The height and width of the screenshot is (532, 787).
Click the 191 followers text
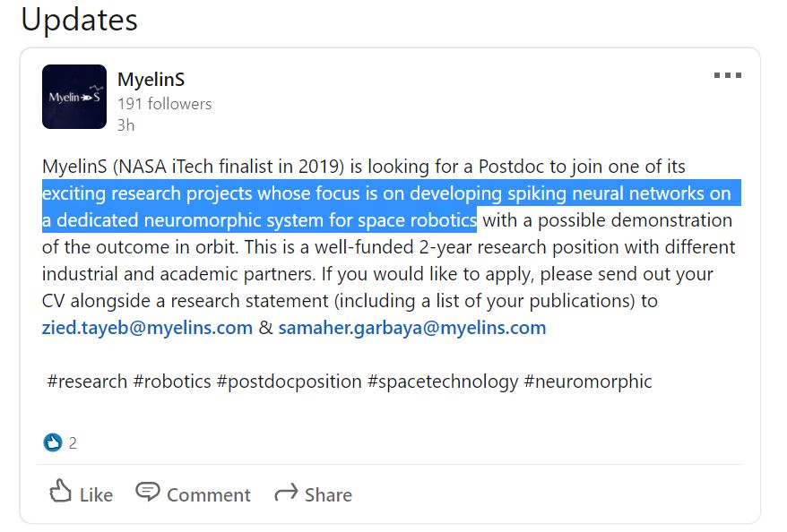(165, 104)
